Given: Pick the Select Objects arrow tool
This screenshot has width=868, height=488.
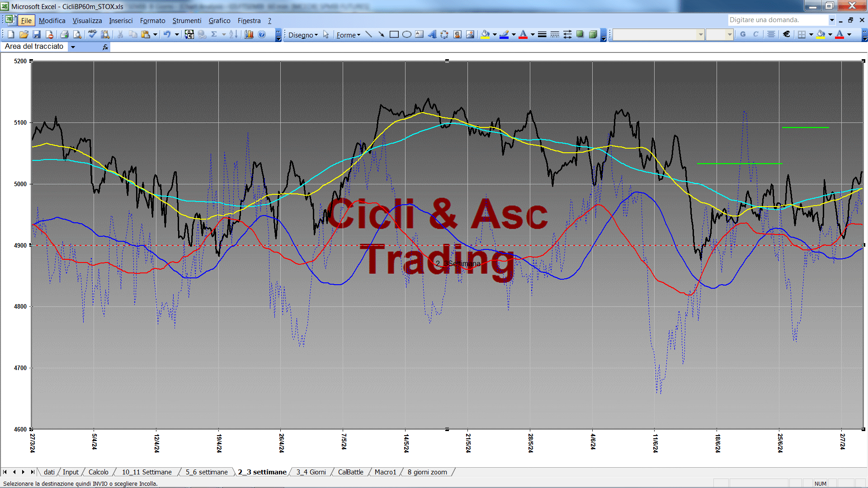Looking at the screenshot, I should click(326, 35).
